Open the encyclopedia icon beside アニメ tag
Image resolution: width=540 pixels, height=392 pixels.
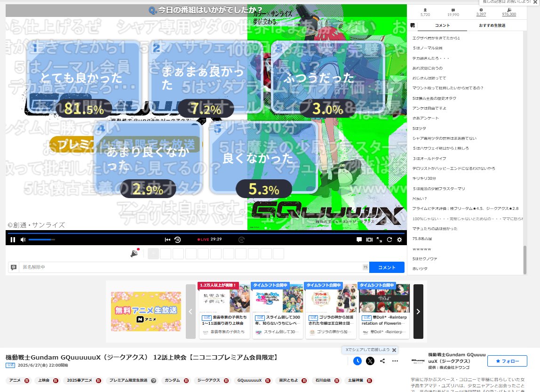pyautogui.click(x=26, y=381)
